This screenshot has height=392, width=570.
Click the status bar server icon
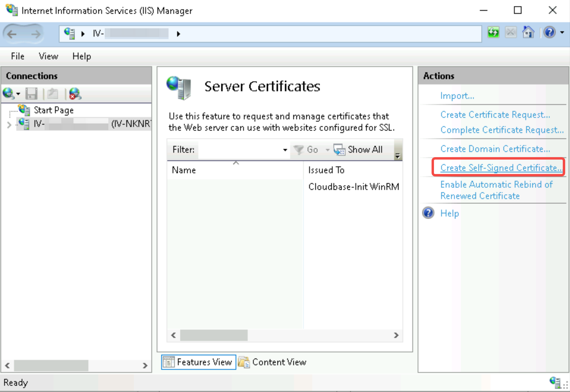pos(555,382)
